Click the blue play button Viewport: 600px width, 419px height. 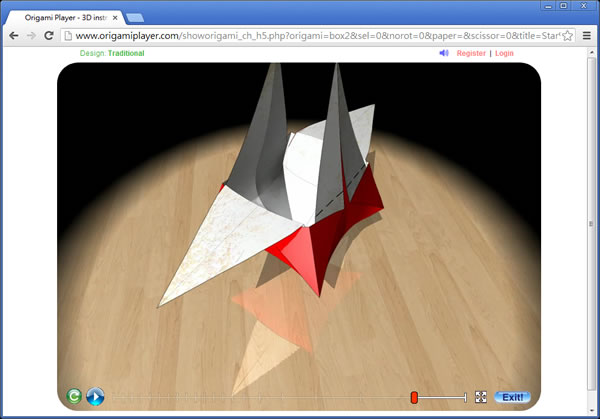[x=95, y=396]
